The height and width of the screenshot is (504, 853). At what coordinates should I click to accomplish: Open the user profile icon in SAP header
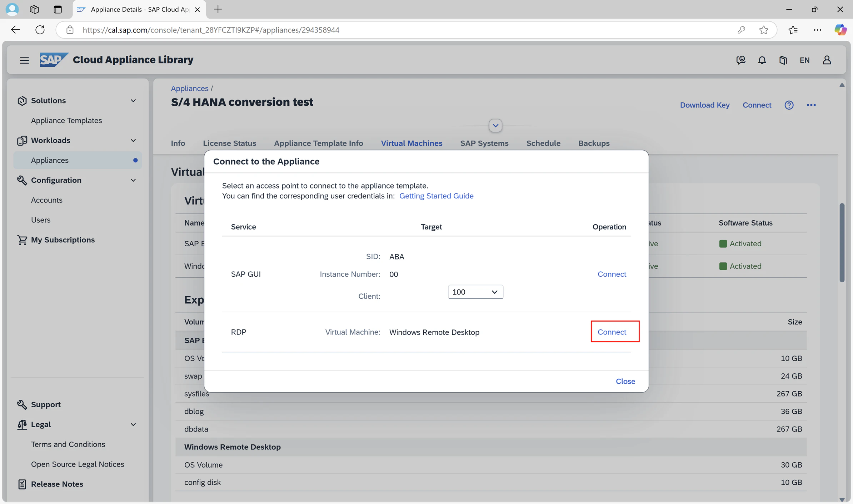point(827,60)
